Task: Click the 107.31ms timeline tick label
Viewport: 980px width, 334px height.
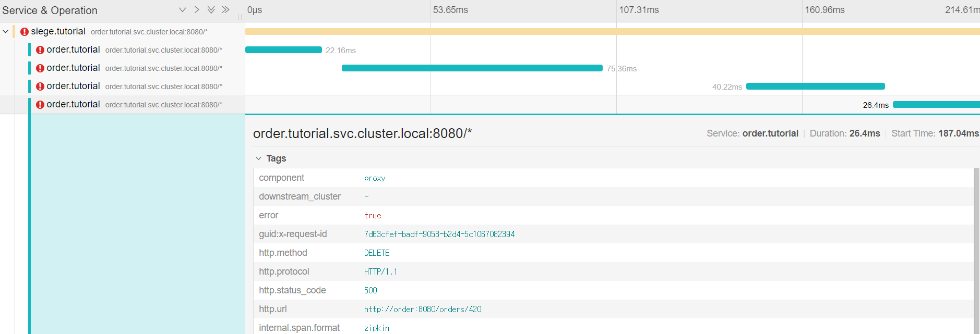Action: 639,10
